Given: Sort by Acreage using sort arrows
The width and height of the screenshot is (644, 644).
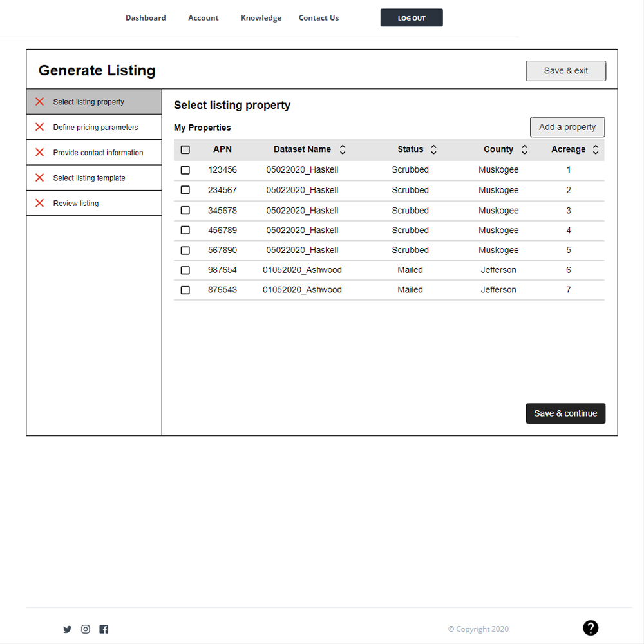Looking at the screenshot, I should click(596, 149).
